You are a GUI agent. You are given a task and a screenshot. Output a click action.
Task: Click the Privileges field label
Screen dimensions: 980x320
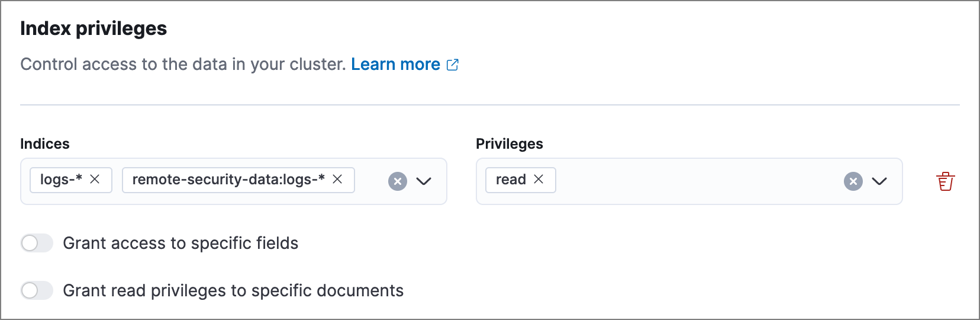[509, 144]
